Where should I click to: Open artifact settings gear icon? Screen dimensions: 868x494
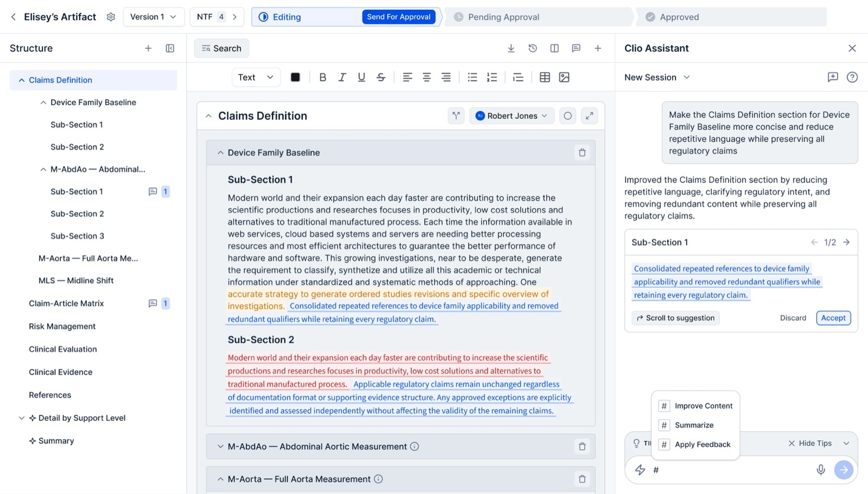pos(111,17)
